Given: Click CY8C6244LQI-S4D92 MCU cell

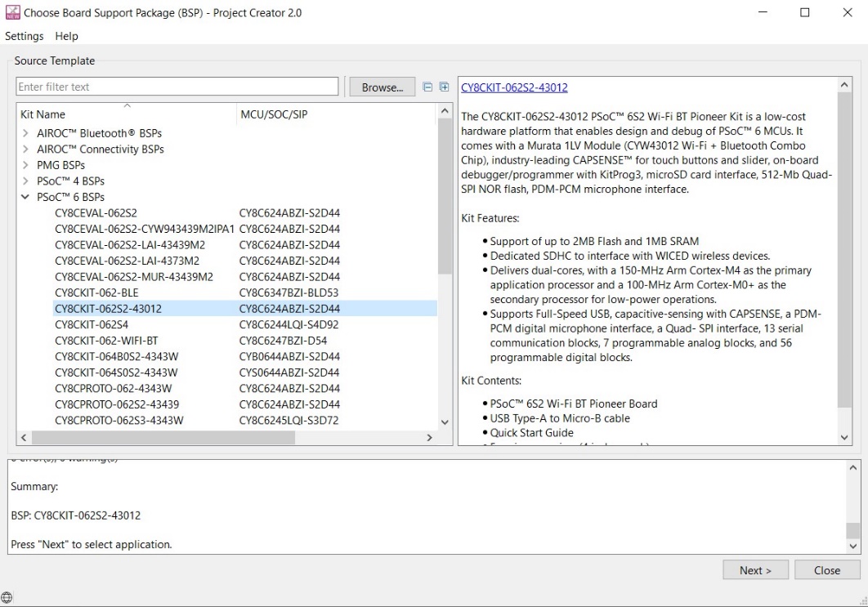Looking at the screenshot, I should (x=289, y=325).
